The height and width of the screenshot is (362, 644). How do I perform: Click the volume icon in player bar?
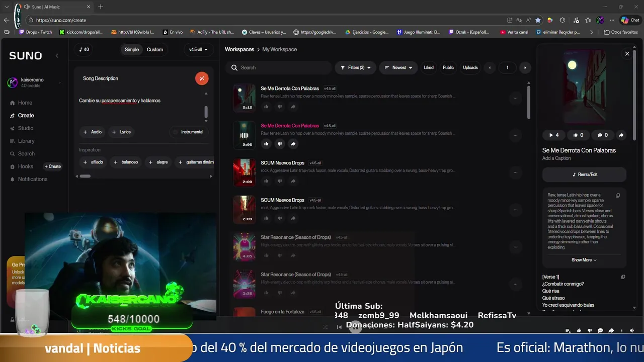pos(632,330)
